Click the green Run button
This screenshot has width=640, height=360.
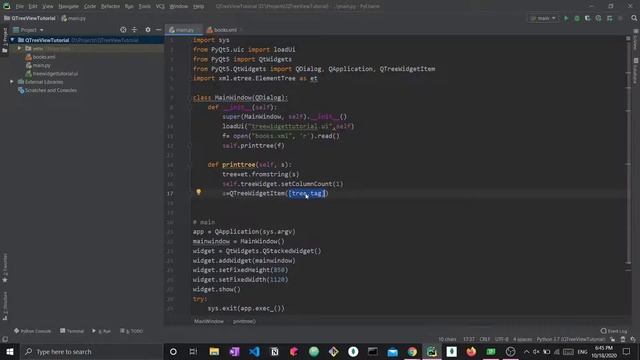(x=566, y=18)
